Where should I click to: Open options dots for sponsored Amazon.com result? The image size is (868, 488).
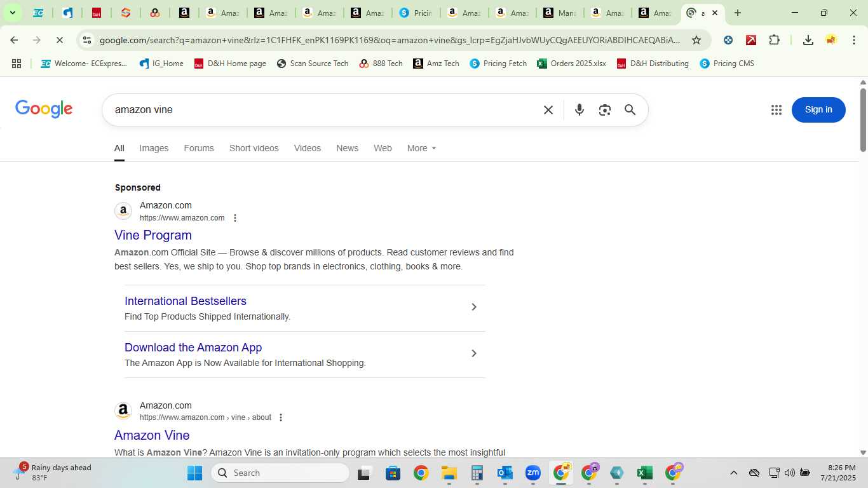pyautogui.click(x=235, y=218)
